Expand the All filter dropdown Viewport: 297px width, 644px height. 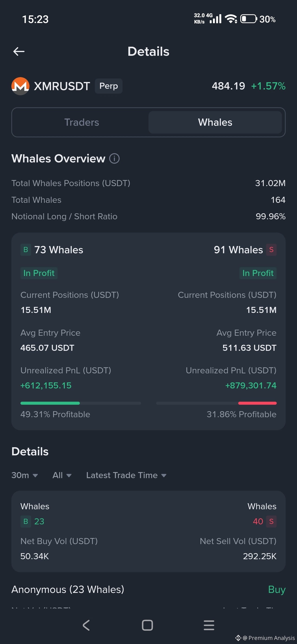click(x=62, y=475)
